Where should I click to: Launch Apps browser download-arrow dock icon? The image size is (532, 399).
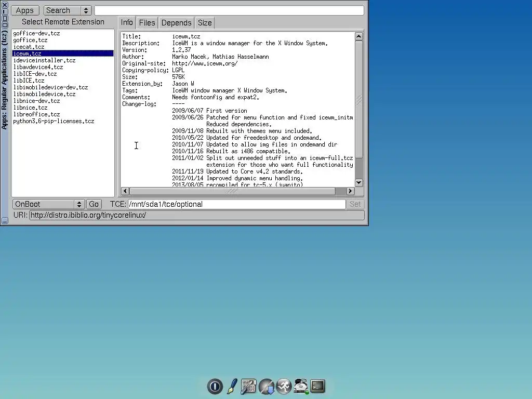tap(267, 387)
